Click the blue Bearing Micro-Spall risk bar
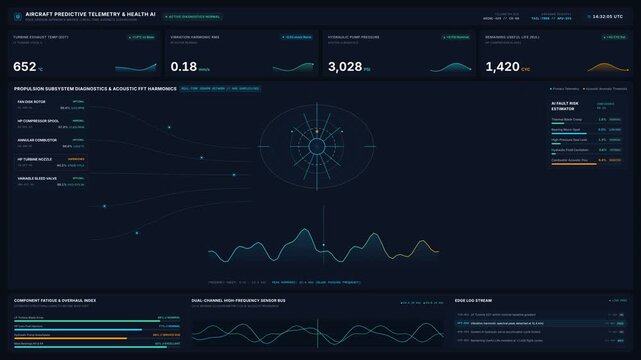Screen dimensions: 641x360 [x=569, y=134]
